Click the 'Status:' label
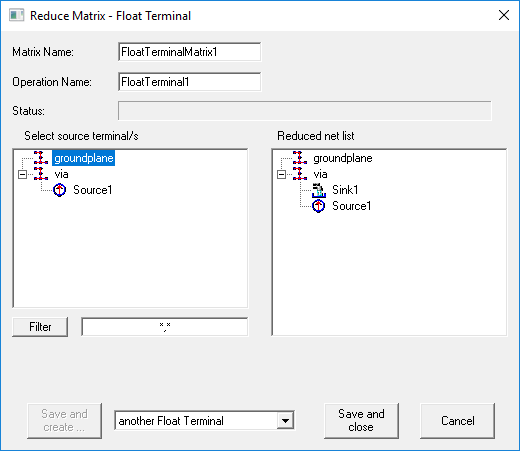Image resolution: width=520 pixels, height=451 pixels. point(28,111)
